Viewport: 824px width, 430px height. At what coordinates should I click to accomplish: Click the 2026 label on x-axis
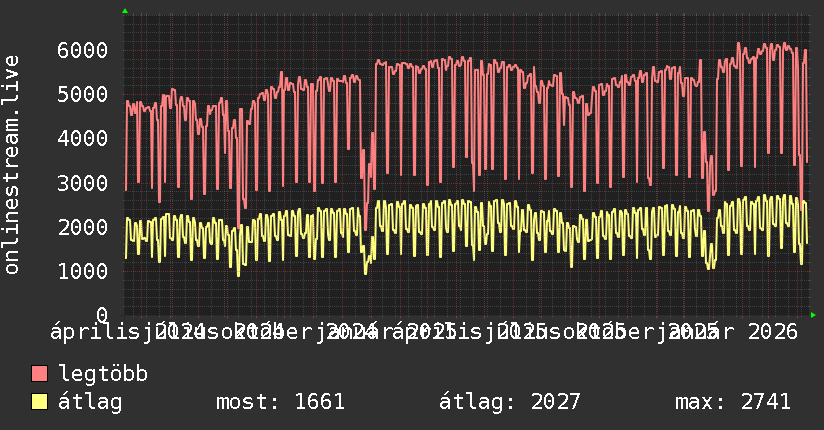[772, 332]
